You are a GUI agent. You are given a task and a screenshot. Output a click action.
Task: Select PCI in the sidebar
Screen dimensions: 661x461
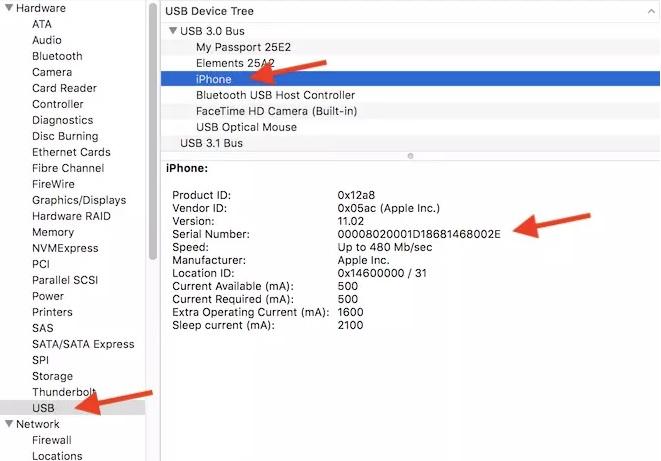tap(41, 264)
